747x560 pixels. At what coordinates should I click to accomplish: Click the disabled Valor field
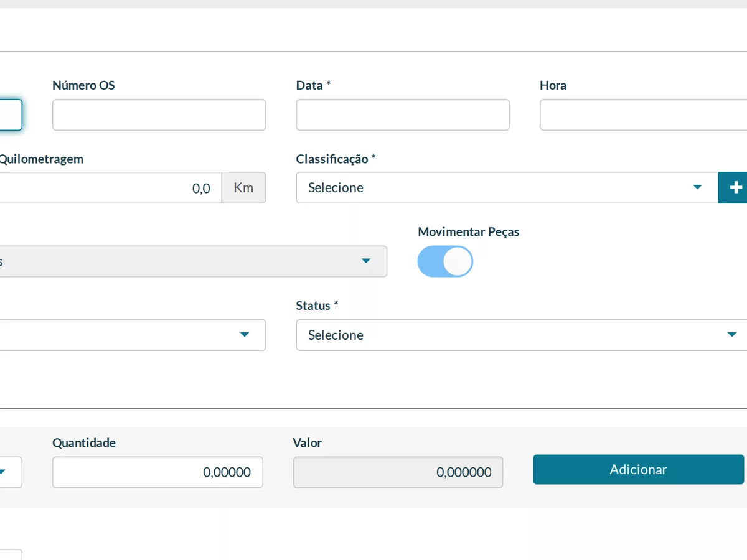398,472
